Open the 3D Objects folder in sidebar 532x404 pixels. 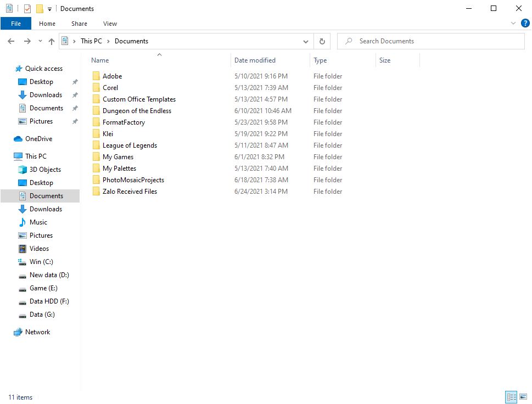pos(45,170)
